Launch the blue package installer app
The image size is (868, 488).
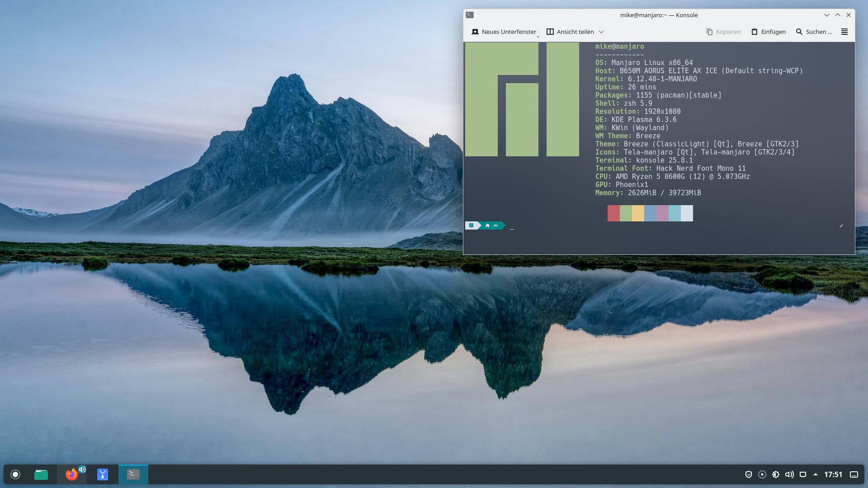(x=103, y=474)
